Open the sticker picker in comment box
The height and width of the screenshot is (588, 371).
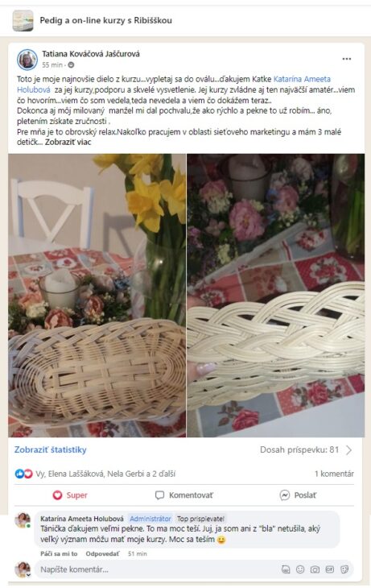point(344,569)
